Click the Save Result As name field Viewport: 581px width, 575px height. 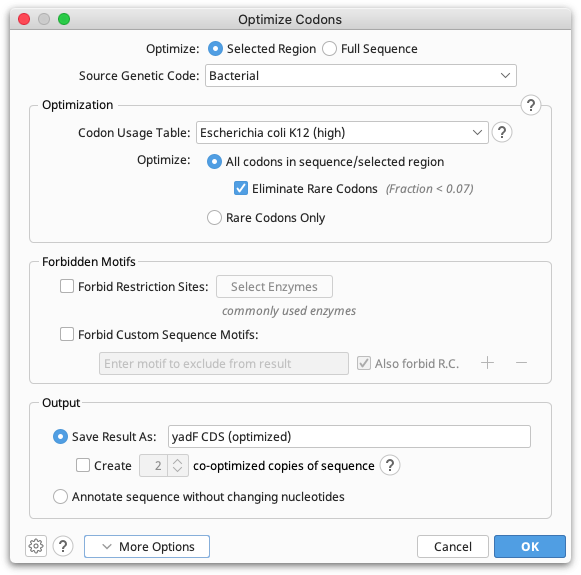349,436
